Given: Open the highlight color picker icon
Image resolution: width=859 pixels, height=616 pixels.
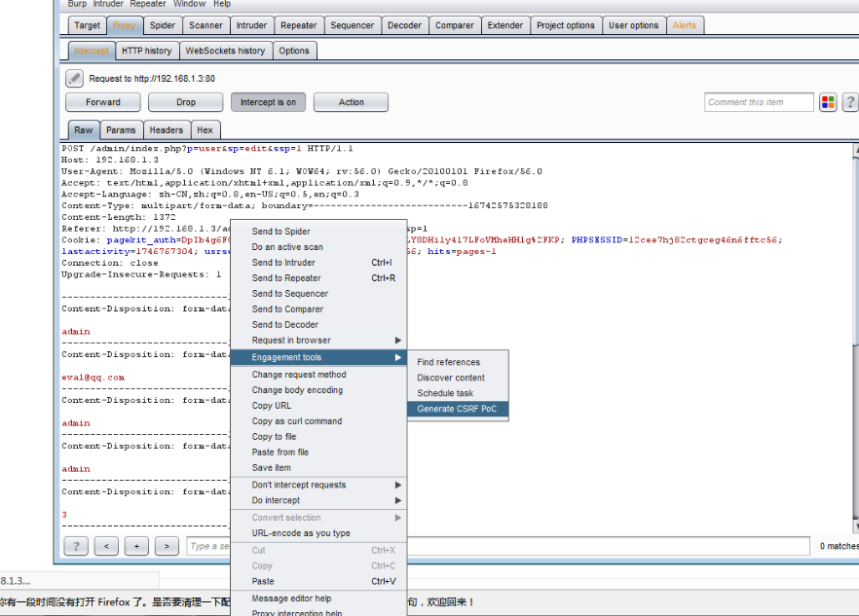Looking at the screenshot, I should point(828,102).
